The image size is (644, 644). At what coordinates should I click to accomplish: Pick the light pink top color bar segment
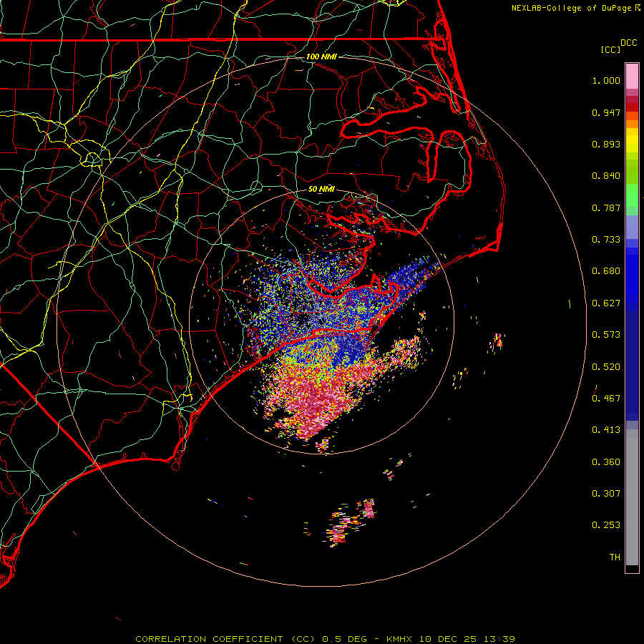point(632,77)
